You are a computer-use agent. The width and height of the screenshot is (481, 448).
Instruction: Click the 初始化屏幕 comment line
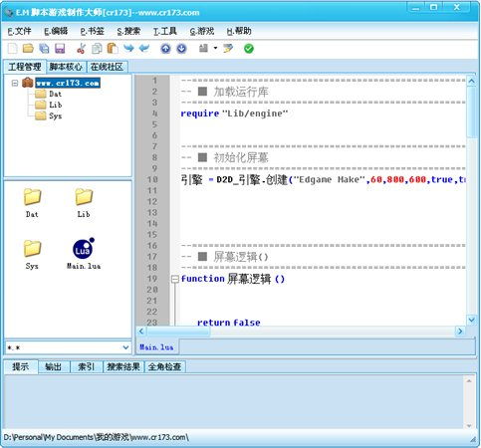tap(225, 157)
